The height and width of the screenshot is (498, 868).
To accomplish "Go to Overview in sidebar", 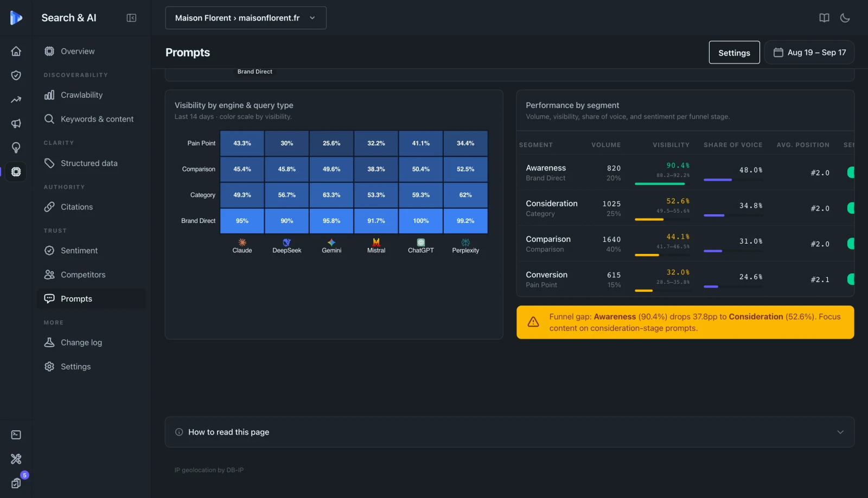I will (x=91, y=52).
